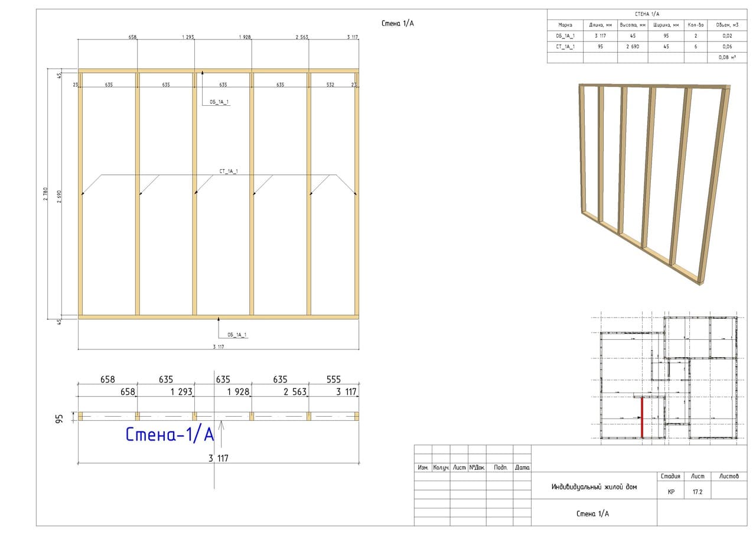
Task: Select the sheet number 17.2
Action: 698,491
